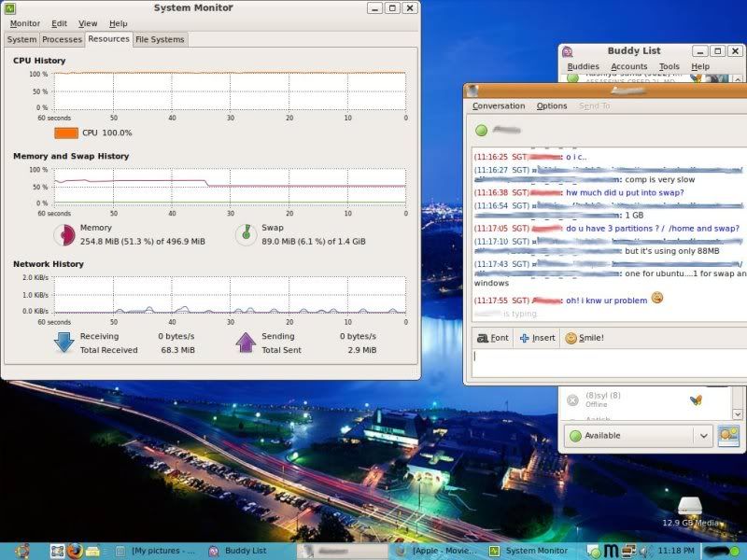
Task: Open the Conversation menu in chat window
Action: 499,105
